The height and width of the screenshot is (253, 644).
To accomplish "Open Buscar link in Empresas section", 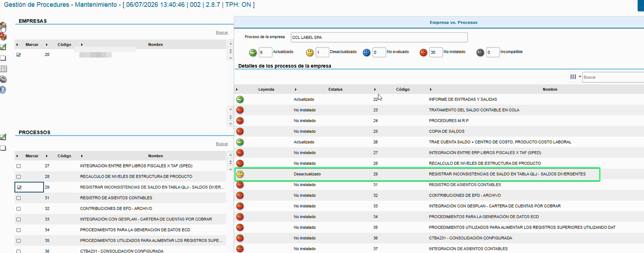I will [x=222, y=32].
